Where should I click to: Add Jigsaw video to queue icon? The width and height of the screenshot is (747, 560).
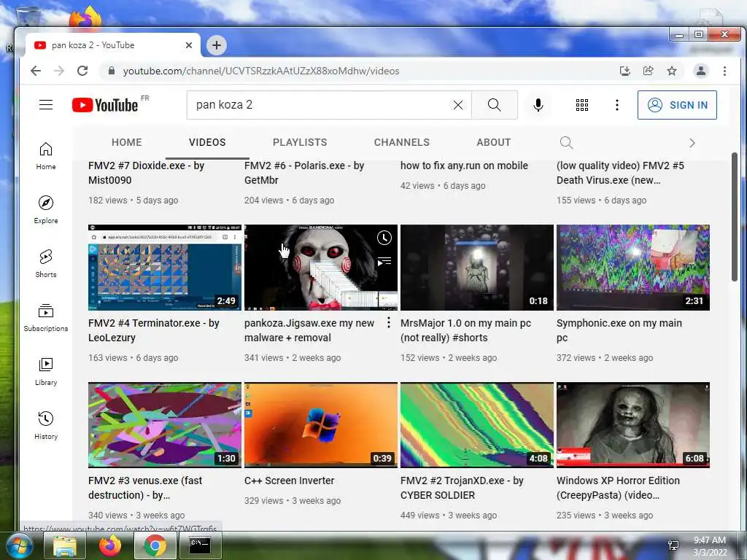pyautogui.click(x=384, y=261)
